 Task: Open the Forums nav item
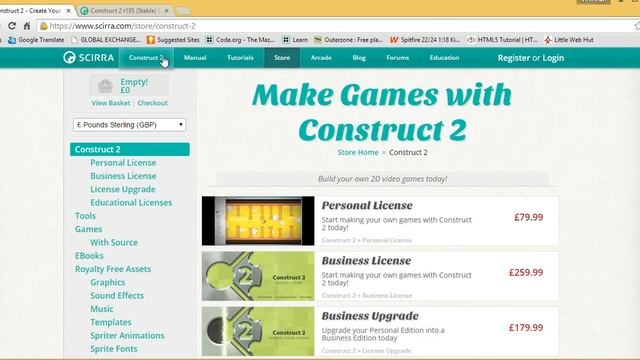coord(398,58)
